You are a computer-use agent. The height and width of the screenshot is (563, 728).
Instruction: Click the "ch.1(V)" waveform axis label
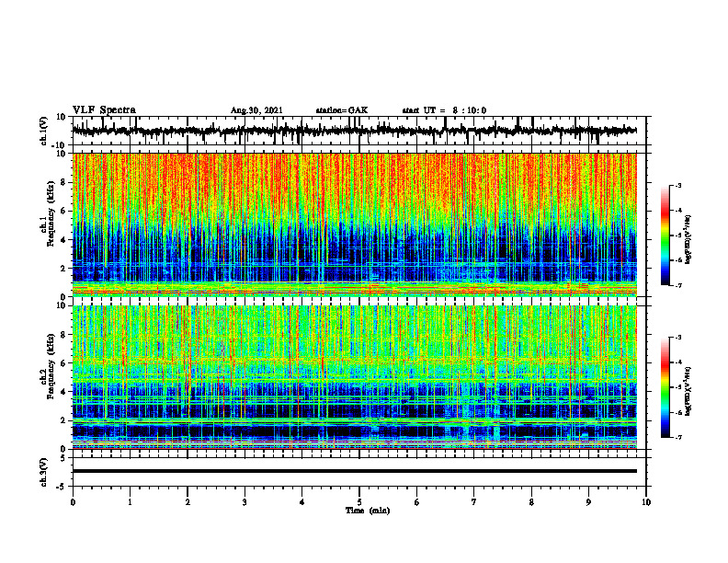tap(44, 131)
